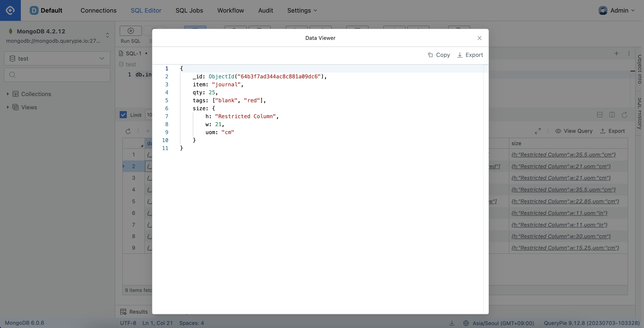Open the Audit page

tap(265, 10)
